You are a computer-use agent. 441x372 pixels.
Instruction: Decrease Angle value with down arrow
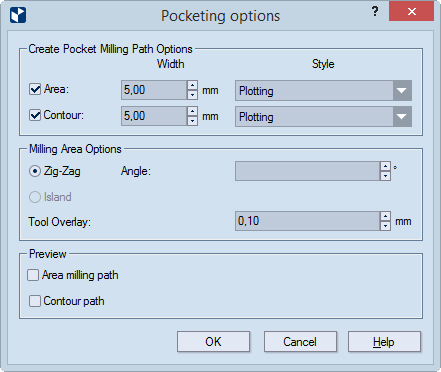click(x=385, y=176)
